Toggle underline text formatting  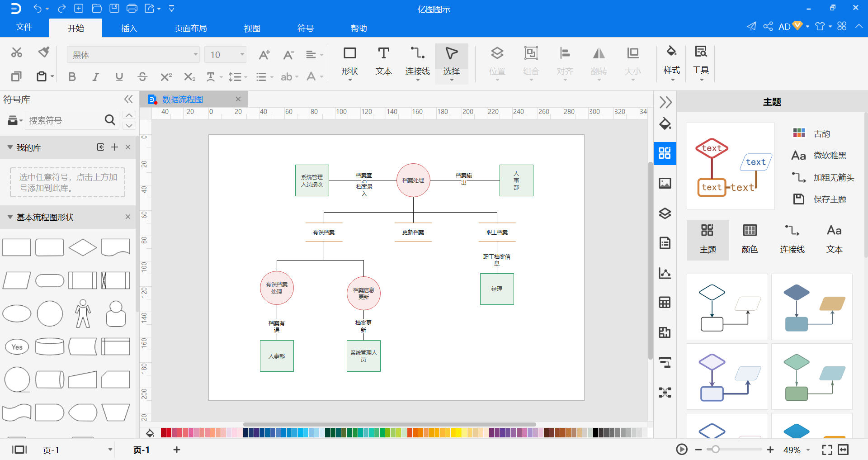(119, 77)
